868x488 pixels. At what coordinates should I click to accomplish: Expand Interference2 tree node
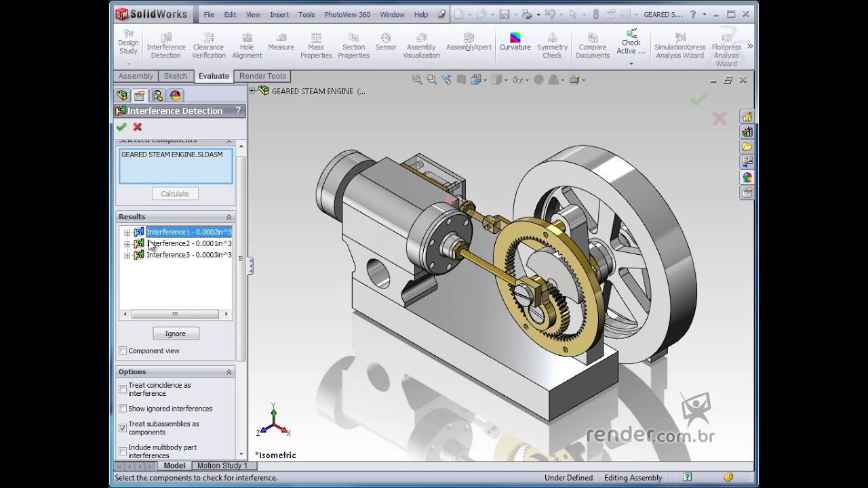[127, 244]
